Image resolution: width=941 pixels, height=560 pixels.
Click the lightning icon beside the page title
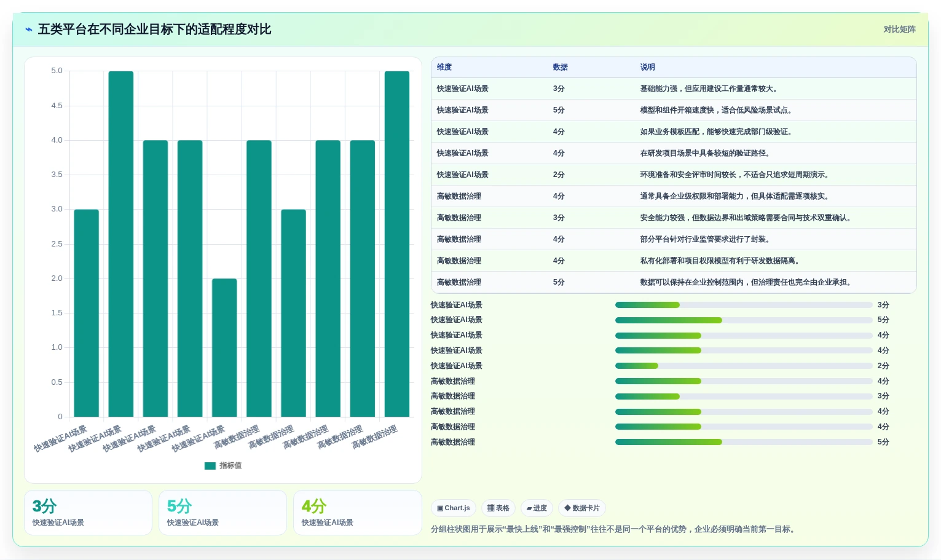click(x=29, y=30)
